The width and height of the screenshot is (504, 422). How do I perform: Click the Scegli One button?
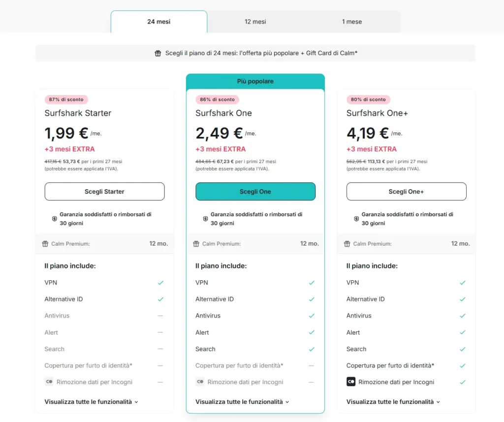point(255,191)
